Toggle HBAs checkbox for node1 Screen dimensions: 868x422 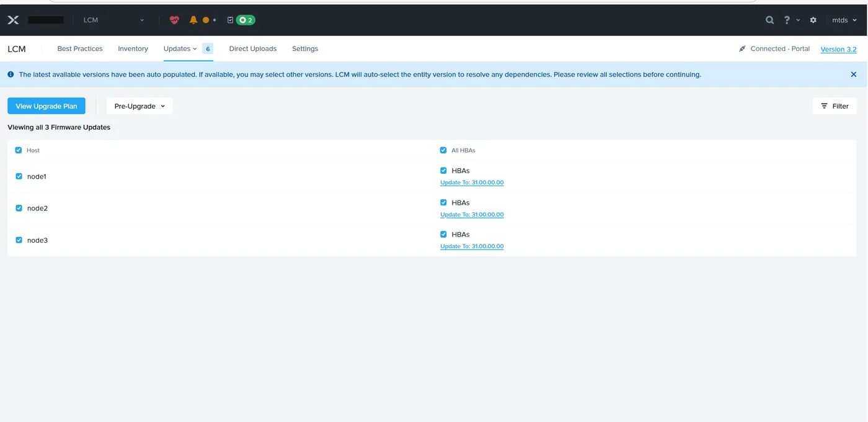tap(443, 171)
